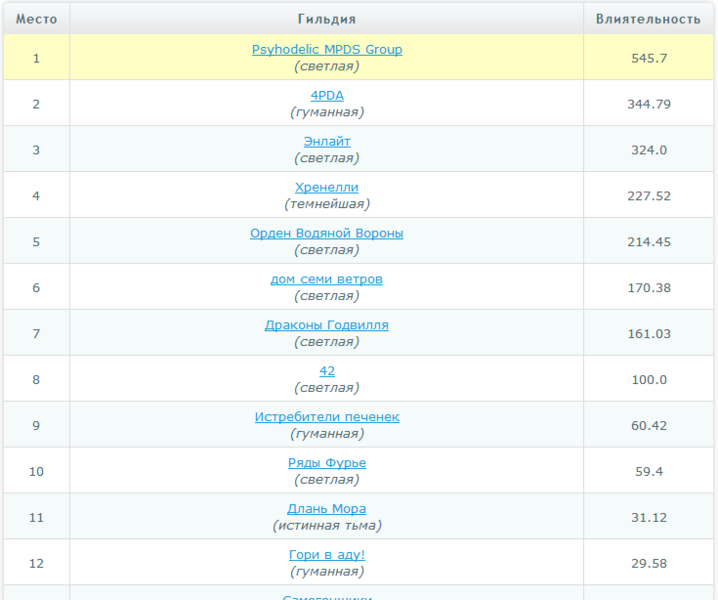Click the Место column header
Image resolution: width=718 pixels, height=600 pixels.
pyautogui.click(x=36, y=19)
